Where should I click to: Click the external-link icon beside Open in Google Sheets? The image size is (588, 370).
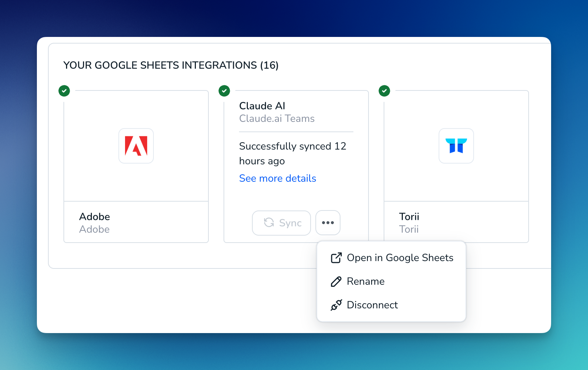[x=336, y=258]
